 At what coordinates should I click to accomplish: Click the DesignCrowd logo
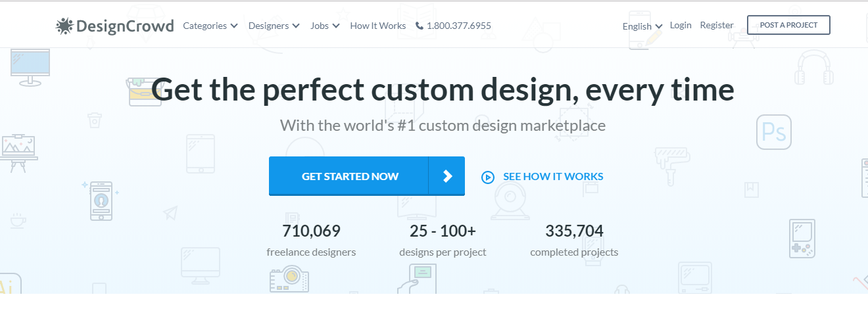click(x=114, y=26)
